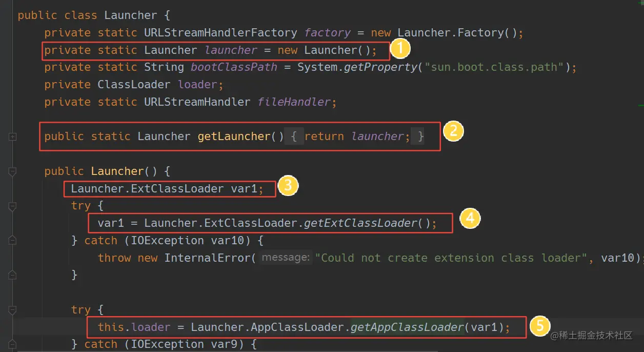Click new Launcher() in the launcher declaration
The width and height of the screenshot is (644, 352).
(324, 50)
